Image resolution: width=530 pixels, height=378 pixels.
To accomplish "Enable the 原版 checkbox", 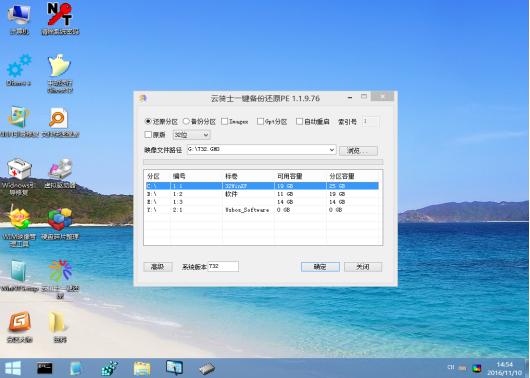I will 148,135.
